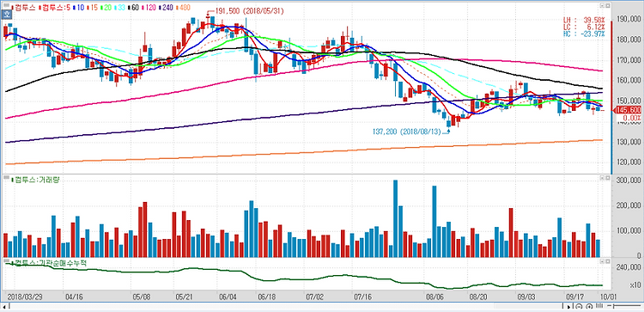The image size is (644, 312).
Task: Click the x10 scale label
Action: click(x=635, y=285)
